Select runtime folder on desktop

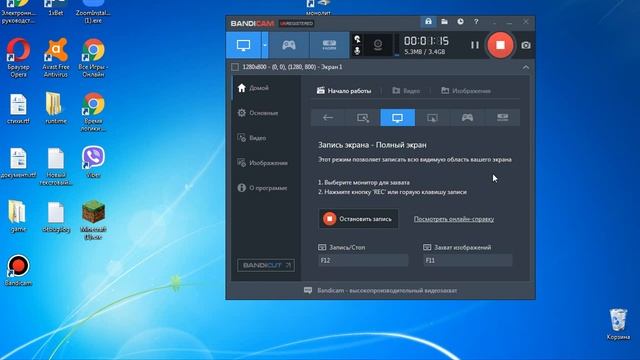tap(56, 109)
